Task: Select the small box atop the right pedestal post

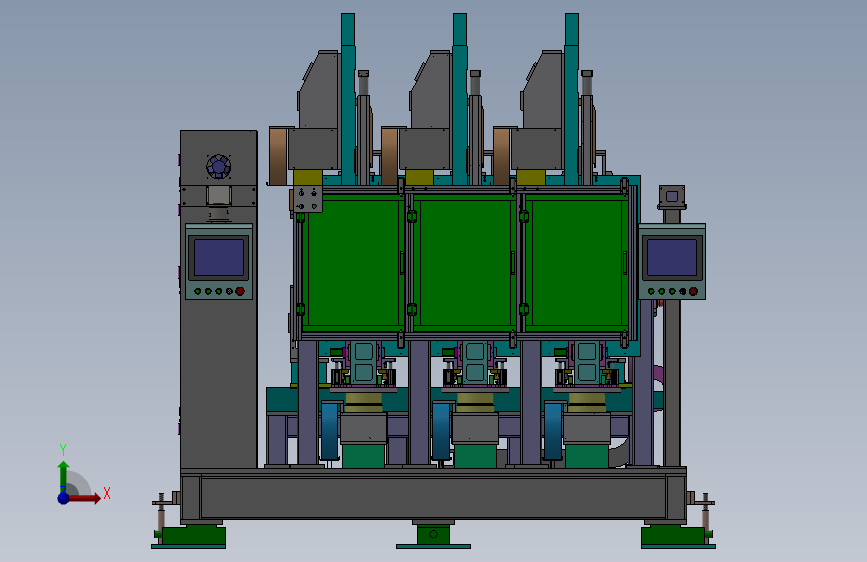Action: pyautogui.click(x=672, y=196)
